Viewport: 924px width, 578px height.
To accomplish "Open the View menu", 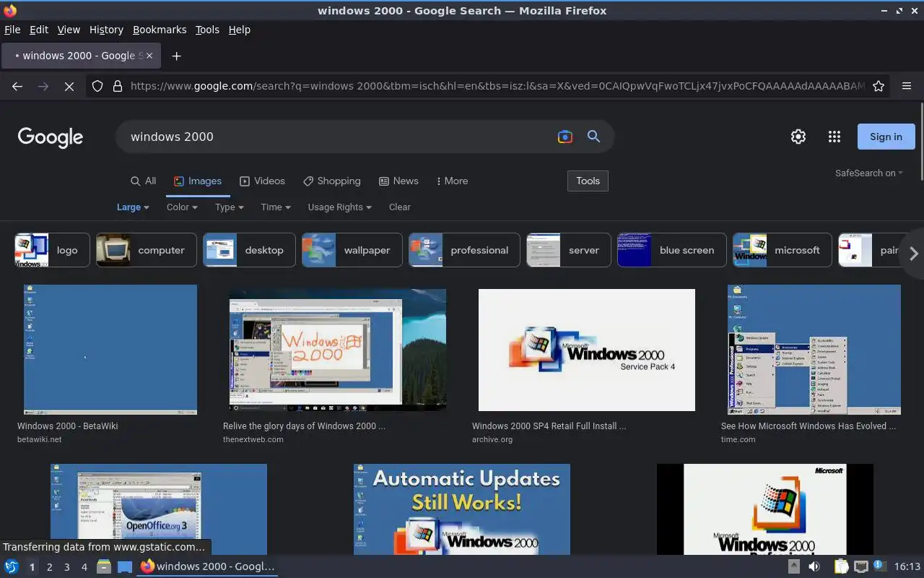I will 69,30.
